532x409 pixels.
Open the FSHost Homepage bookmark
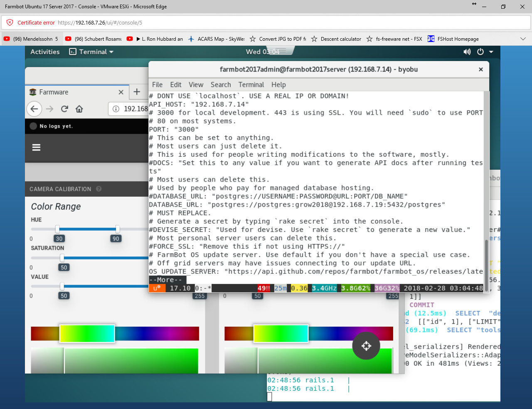(x=453, y=39)
